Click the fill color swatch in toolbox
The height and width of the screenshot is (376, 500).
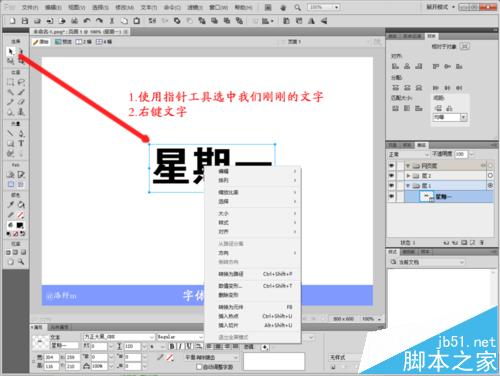[x=20, y=225]
